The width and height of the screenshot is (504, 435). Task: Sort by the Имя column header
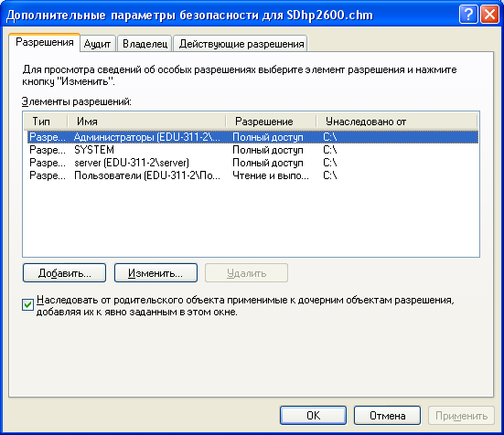pos(146,122)
